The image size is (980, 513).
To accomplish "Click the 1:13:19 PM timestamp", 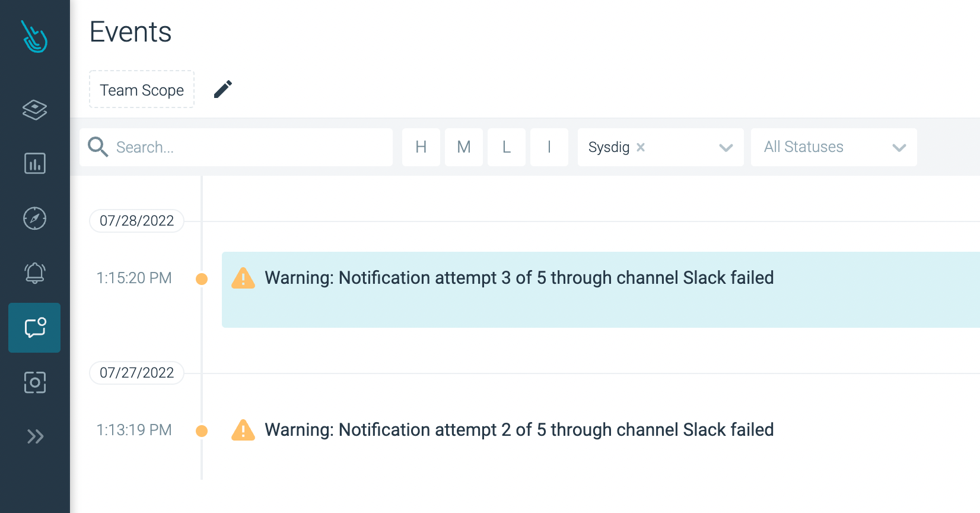I will tap(134, 430).
